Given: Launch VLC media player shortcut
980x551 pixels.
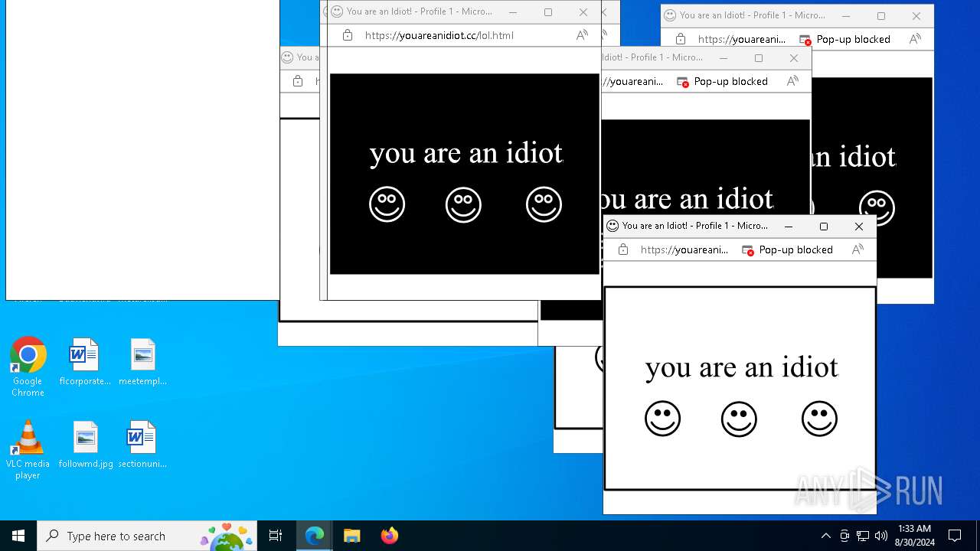Looking at the screenshot, I should click(28, 450).
